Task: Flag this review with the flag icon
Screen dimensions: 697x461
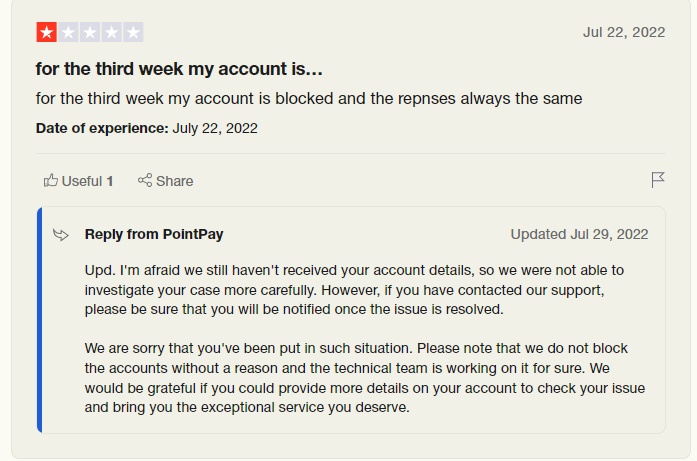Action: click(x=658, y=180)
